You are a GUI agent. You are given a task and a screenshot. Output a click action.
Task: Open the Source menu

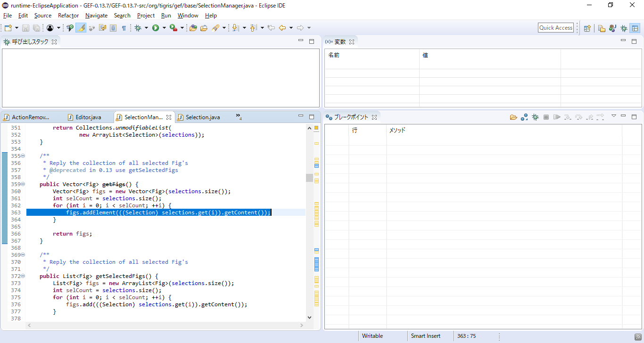pyautogui.click(x=42, y=16)
